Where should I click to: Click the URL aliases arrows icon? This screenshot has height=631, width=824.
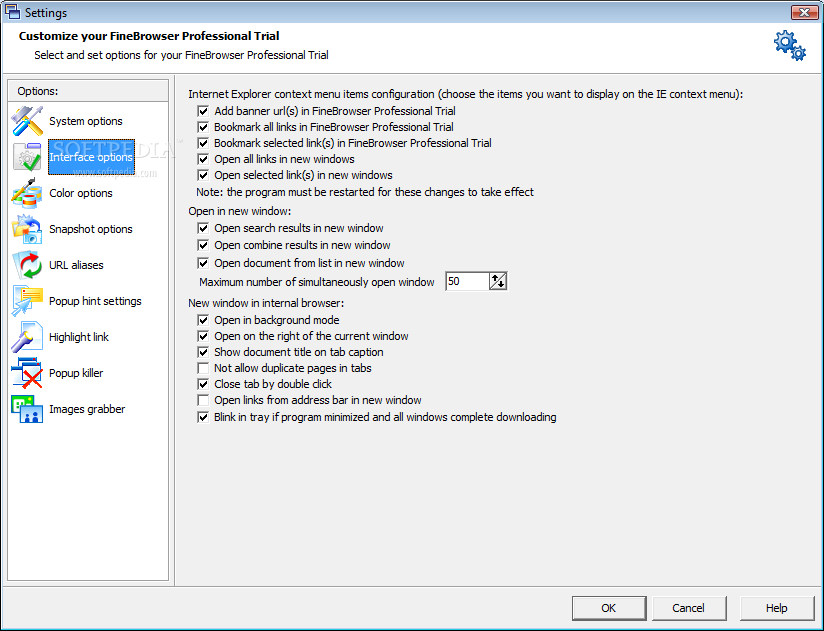pos(27,265)
